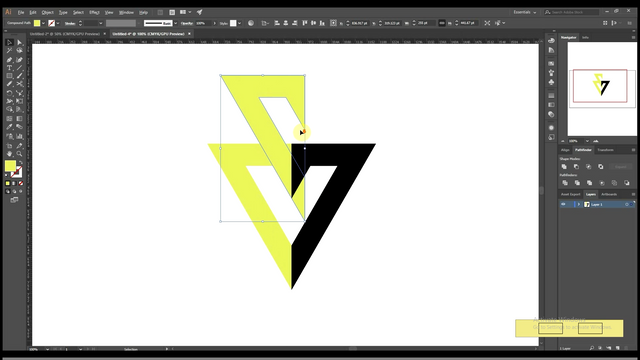Click the Layer 1 target circle

[x=627, y=204]
